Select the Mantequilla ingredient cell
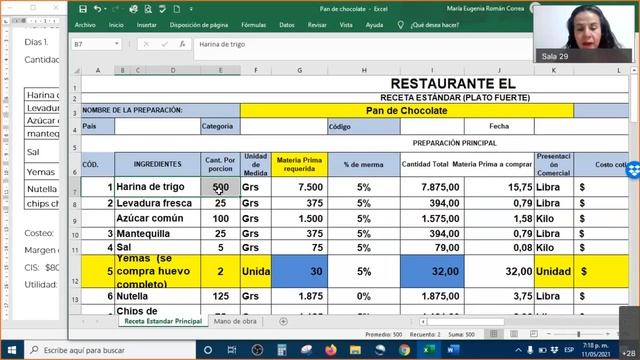Screen dimensions: 640x360 click(x=158, y=234)
